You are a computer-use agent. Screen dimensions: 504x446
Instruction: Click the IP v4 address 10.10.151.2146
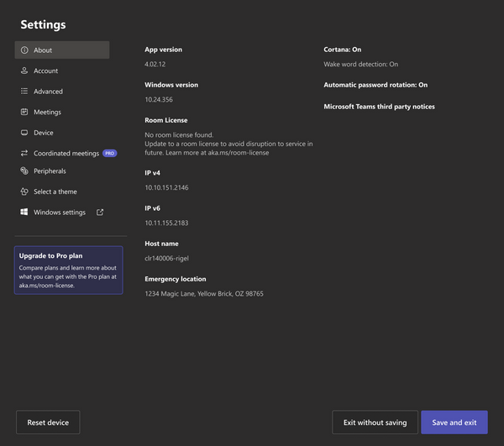(x=166, y=187)
